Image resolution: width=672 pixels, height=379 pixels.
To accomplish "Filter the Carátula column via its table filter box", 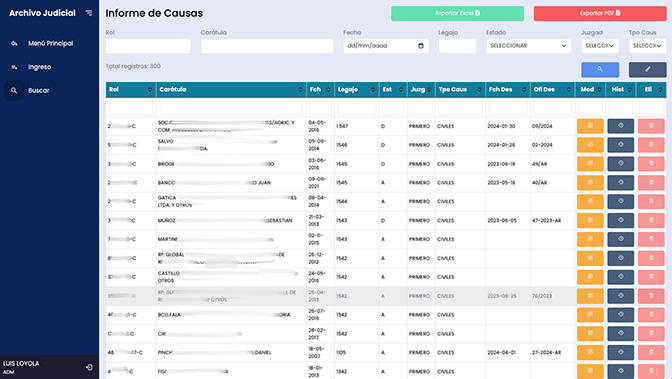I will [231, 107].
